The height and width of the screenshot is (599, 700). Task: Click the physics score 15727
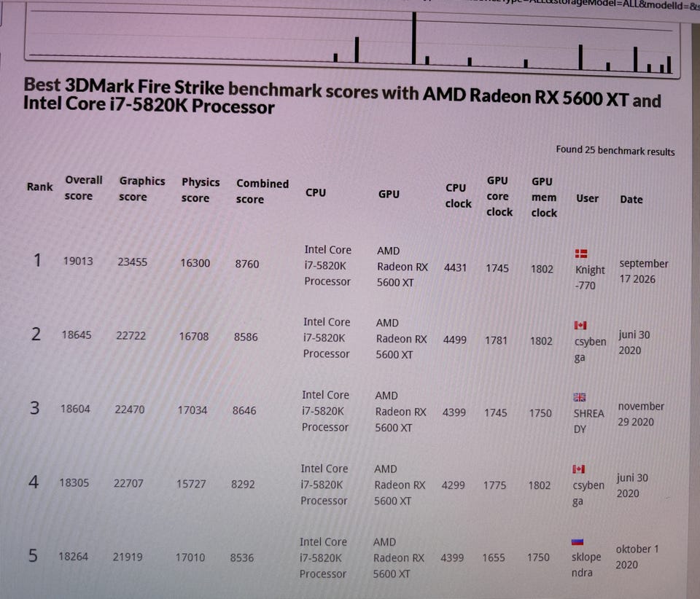pyautogui.click(x=191, y=483)
